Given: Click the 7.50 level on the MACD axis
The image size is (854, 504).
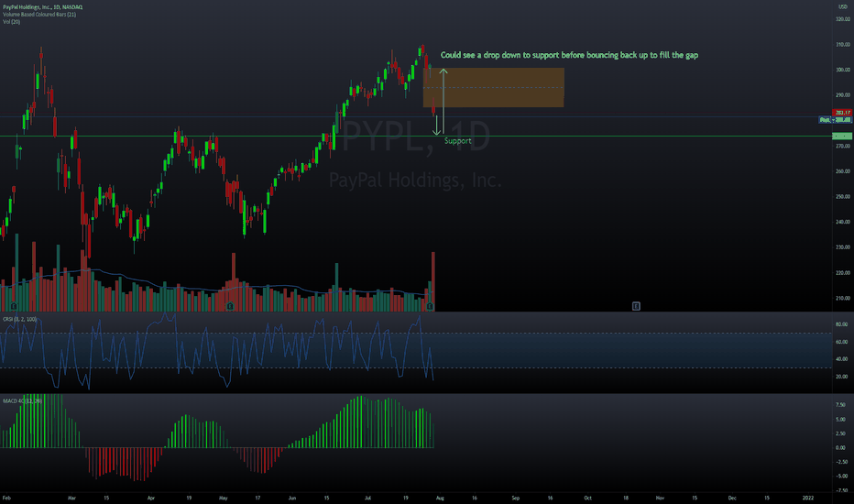Looking at the screenshot, I should [x=840, y=405].
